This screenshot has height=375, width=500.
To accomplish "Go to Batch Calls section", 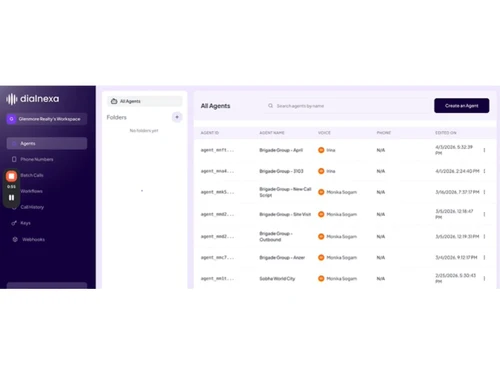I will pos(32,175).
